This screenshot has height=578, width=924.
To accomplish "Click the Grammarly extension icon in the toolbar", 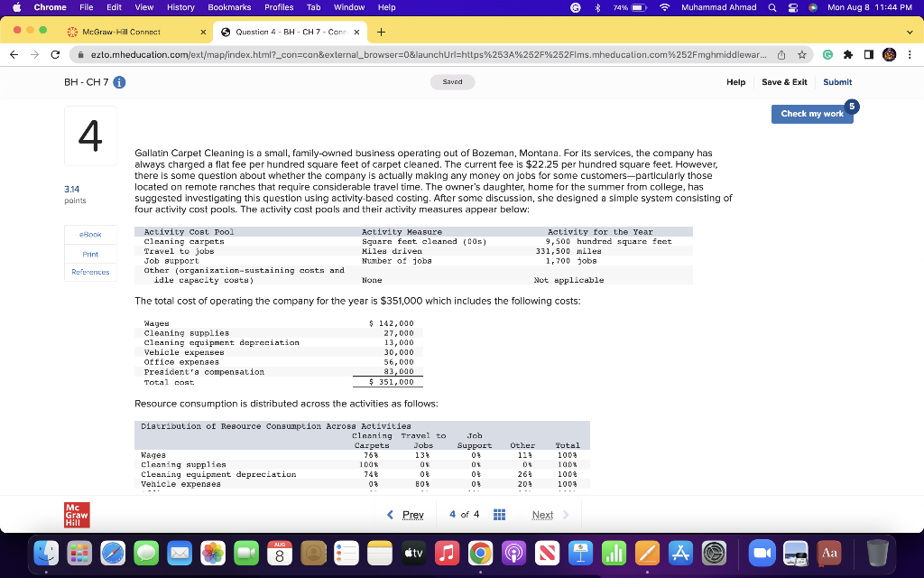I will click(x=827, y=53).
